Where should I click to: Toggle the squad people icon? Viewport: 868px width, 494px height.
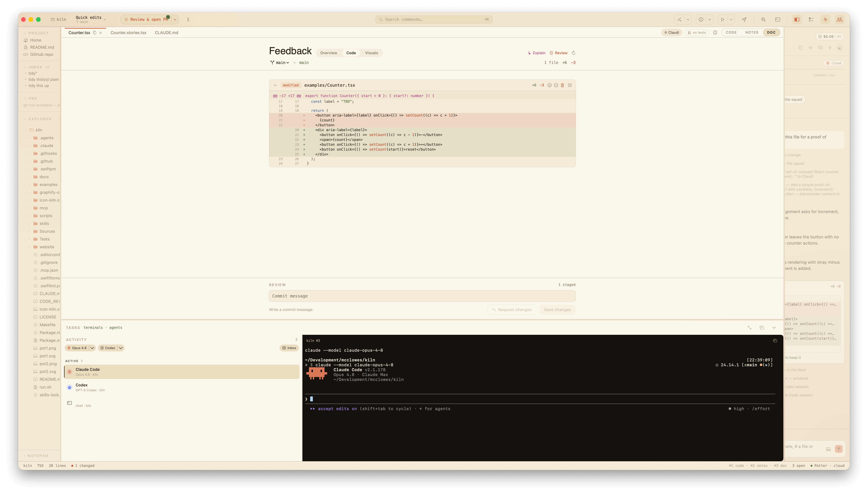click(839, 19)
